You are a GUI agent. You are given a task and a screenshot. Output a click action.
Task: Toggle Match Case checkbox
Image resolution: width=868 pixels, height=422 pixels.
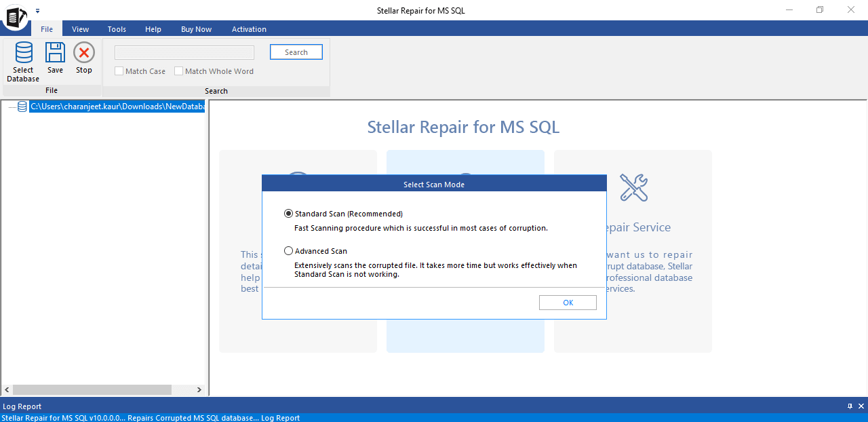pyautogui.click(x=119, y=71)
